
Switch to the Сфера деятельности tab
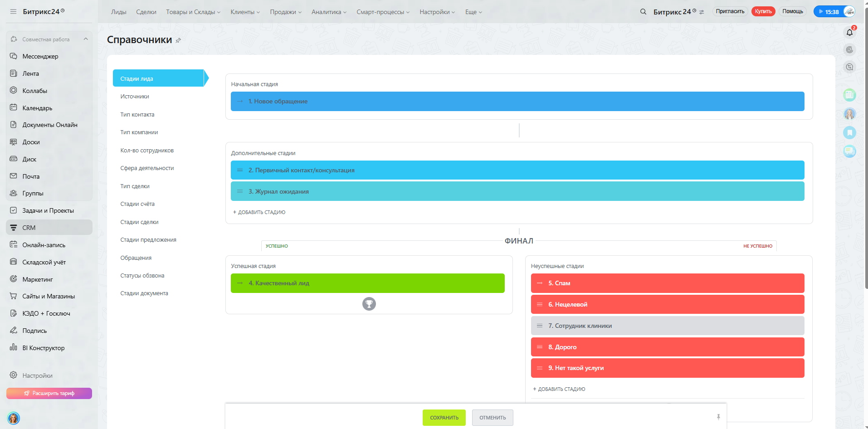[147, 168]
